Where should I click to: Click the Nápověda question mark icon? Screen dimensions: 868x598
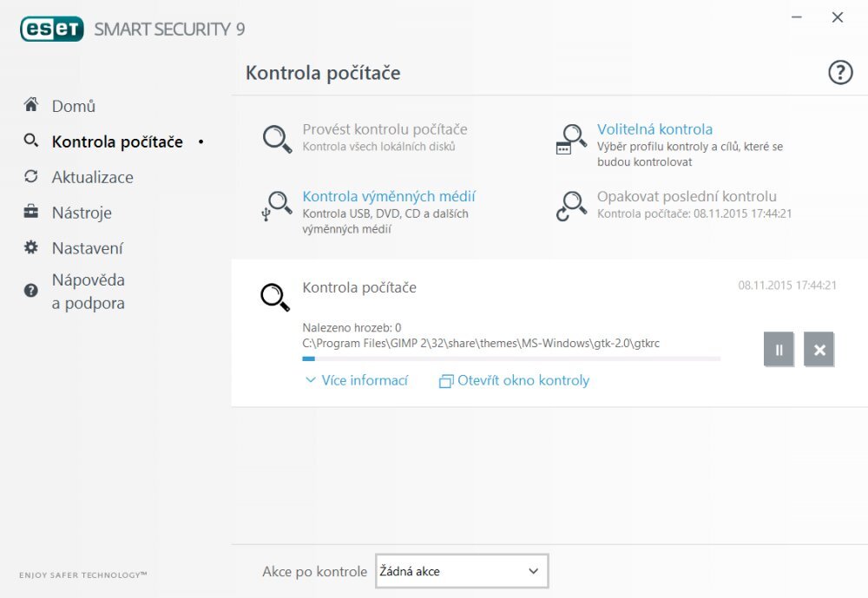[30, 289]
